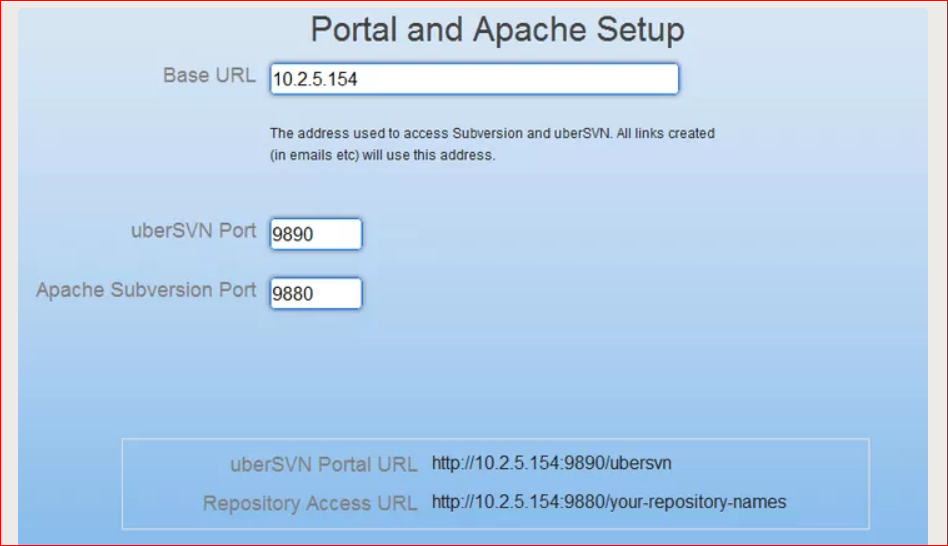Click the 'Apache Subversion Port' label
Image resolution: width=948 pixels, height=546 pixels.
(146, 290)
